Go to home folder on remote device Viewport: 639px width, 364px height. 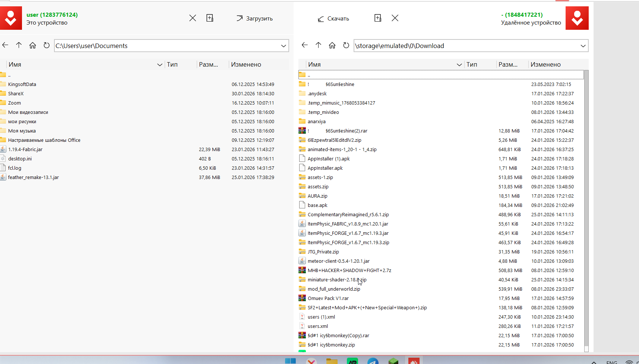click(332, 45)
